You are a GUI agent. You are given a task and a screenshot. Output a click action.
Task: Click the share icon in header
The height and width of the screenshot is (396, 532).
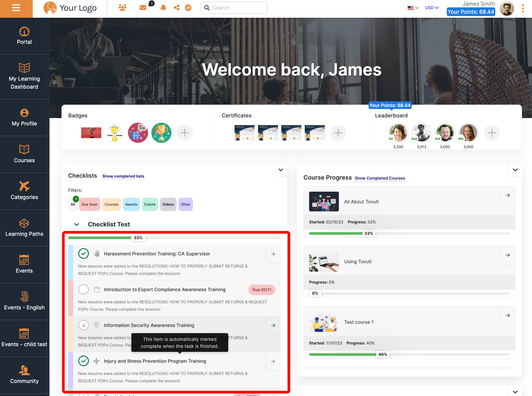coord(176,8)
